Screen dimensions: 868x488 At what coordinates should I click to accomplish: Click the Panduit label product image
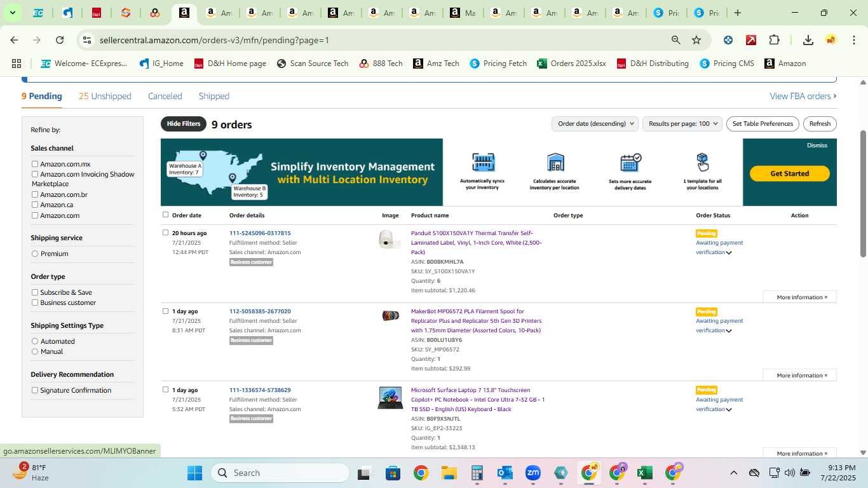[390, 240]
